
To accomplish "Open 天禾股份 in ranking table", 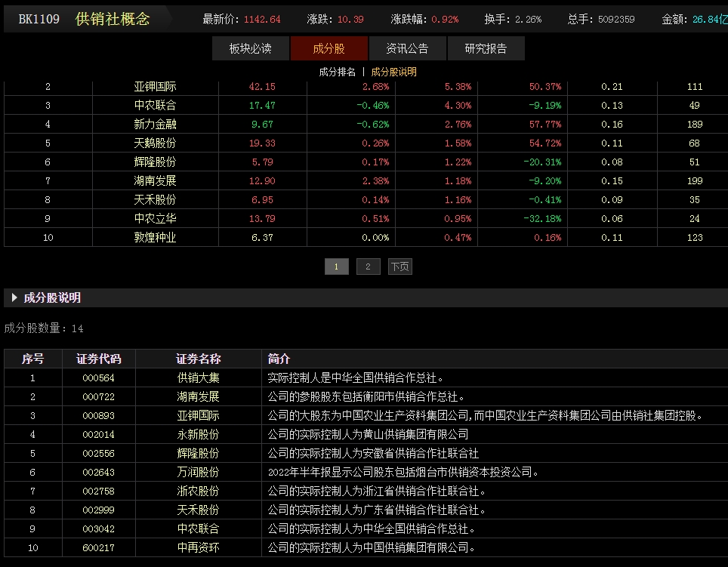I will (x=155, y=199).
